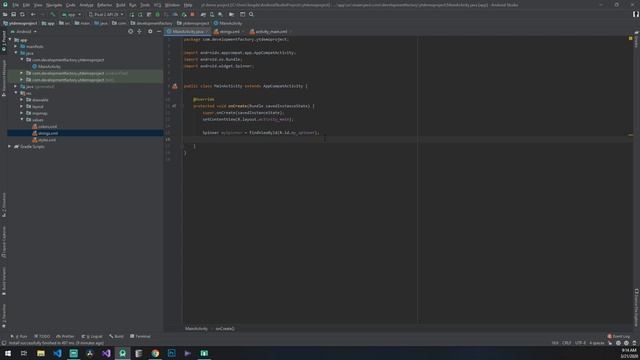Click the CRLF line separator in status bar
This screenshot has width=640, height=360.
(x=567, y=343)
